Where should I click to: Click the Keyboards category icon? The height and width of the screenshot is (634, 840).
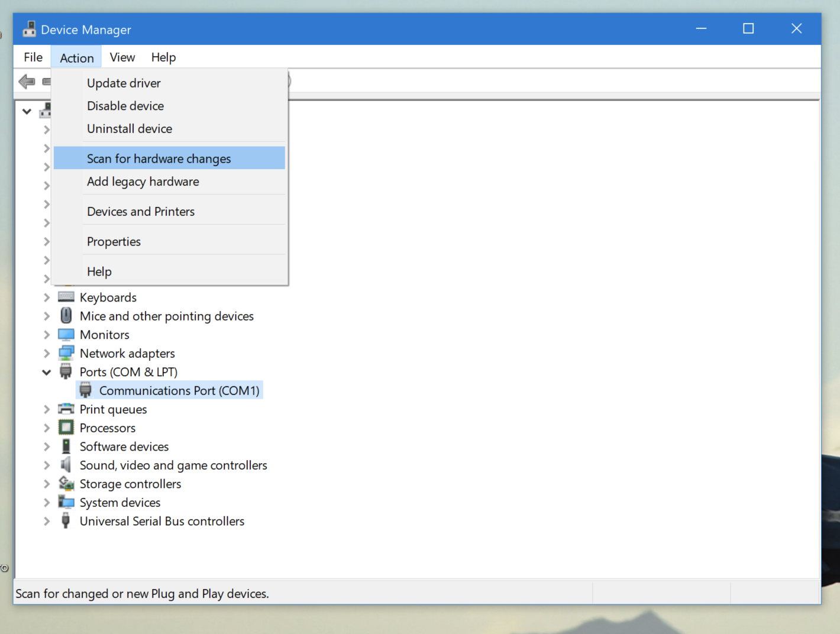pos(66,297)
